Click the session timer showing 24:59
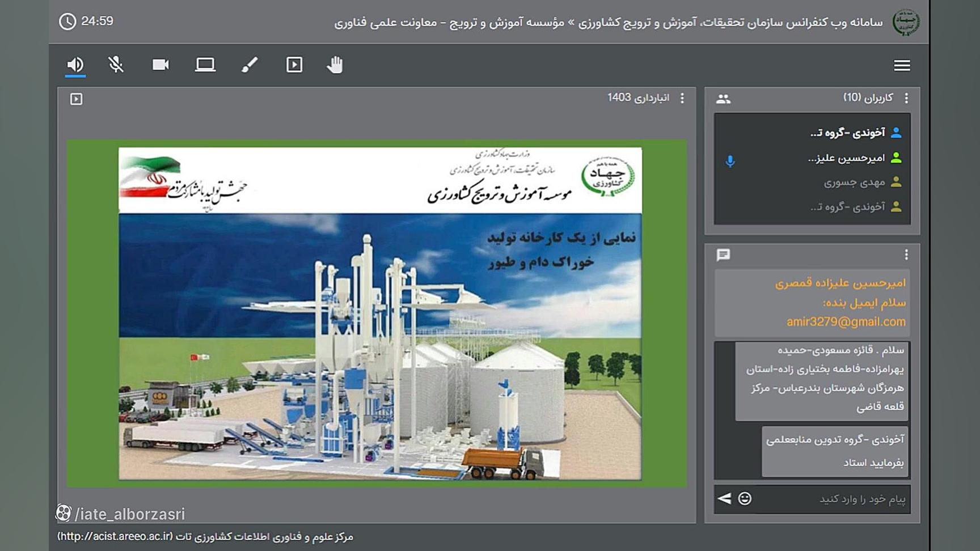980x551 pixels. click(x=97, y=21)
